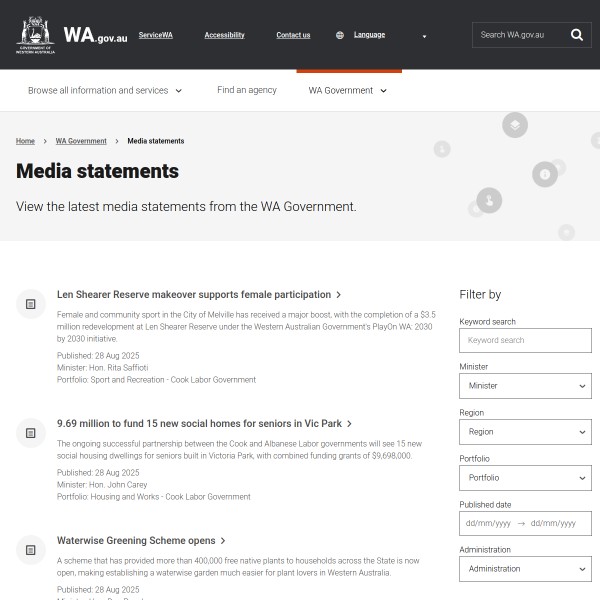Open the Minister filter dropdown
Screen dimensions: 600x600
[x=525, y=386]
